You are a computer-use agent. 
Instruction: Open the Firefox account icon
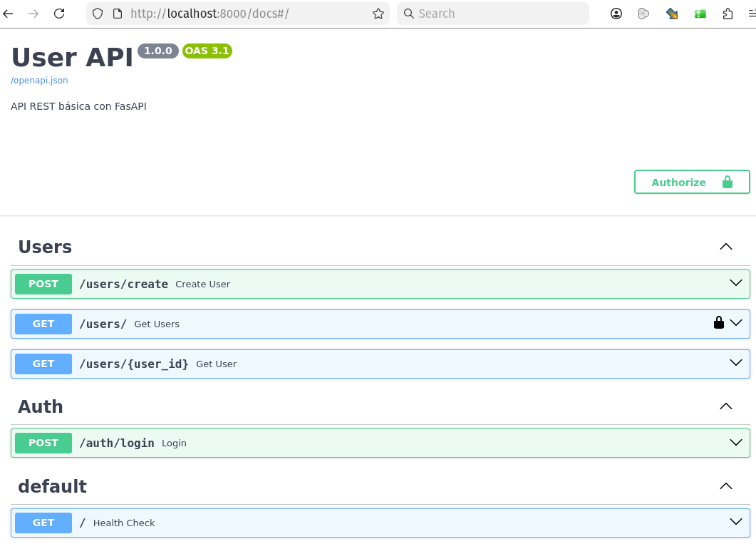(616, 14)
